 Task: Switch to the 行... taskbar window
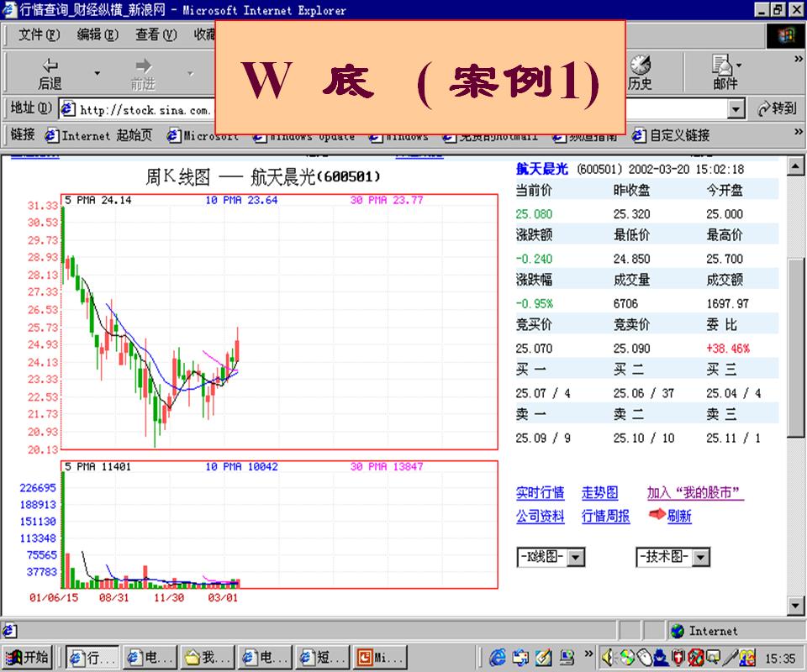[x=92, y=657]
